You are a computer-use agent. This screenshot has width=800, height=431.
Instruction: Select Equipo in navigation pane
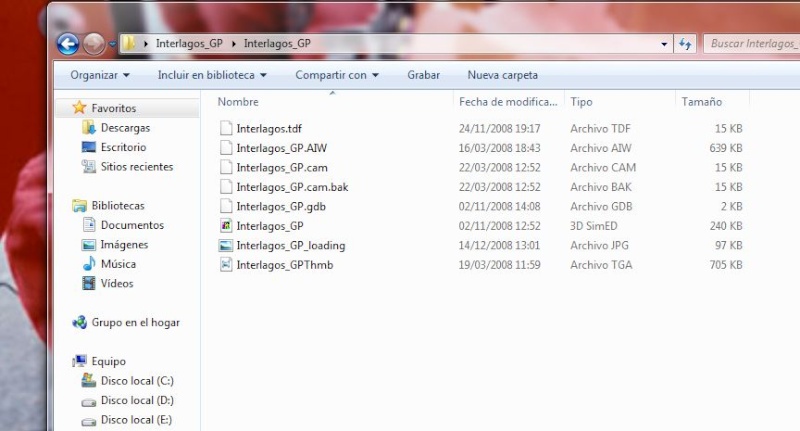click(x=109, y=361)
